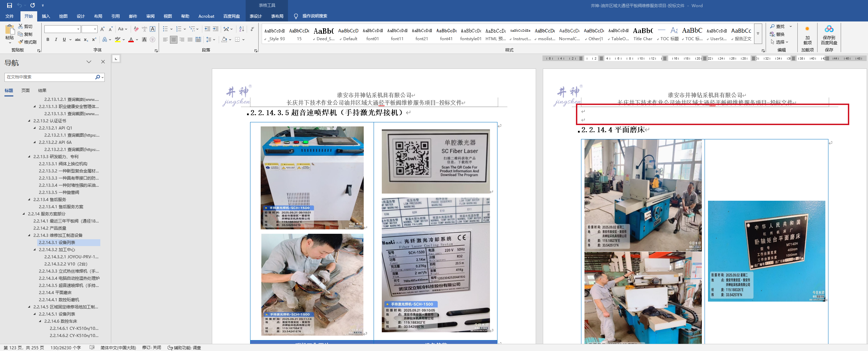Toggle italic formatting
The image size is (868, 351).
pyautogui.click(x=56, y=40)
